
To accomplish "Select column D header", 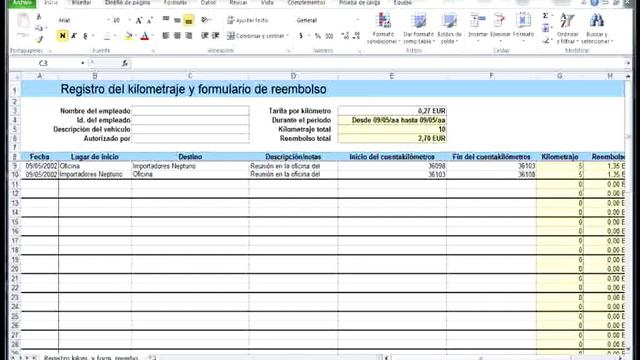I will coord(293,76).
